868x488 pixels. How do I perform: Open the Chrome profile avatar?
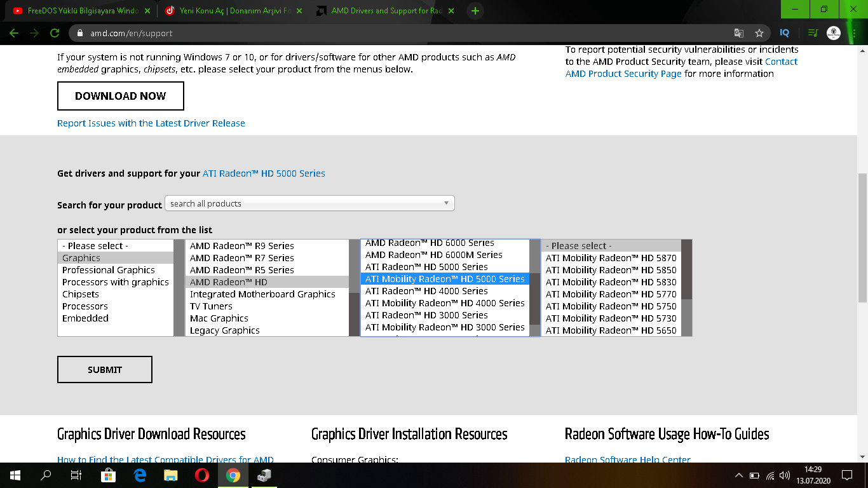tap(834, 33)
